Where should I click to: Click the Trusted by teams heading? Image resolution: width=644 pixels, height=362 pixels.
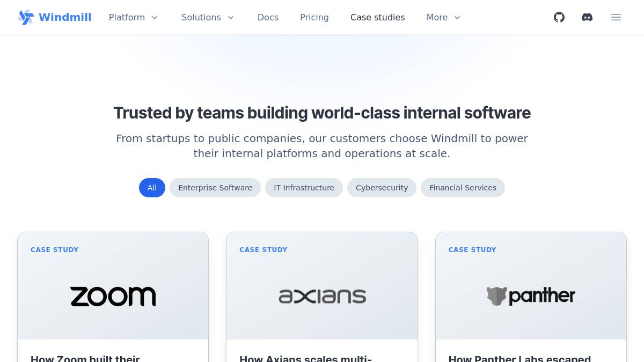point(322,113)
